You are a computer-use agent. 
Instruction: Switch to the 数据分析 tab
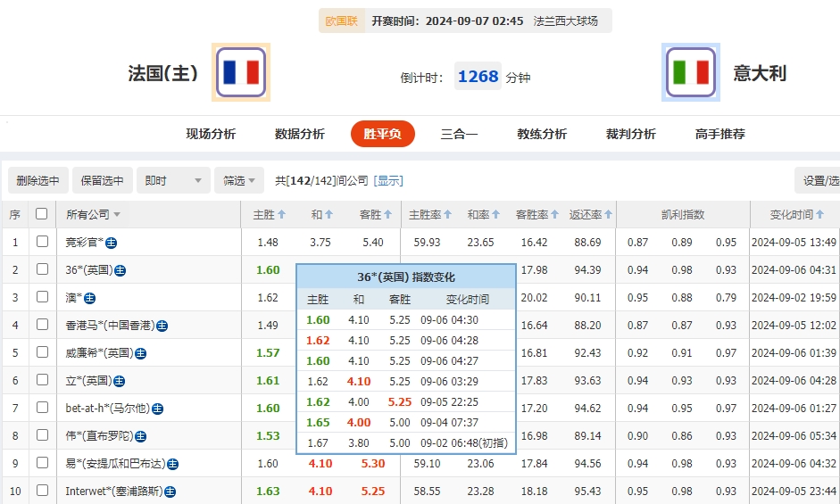click(299, 134)
